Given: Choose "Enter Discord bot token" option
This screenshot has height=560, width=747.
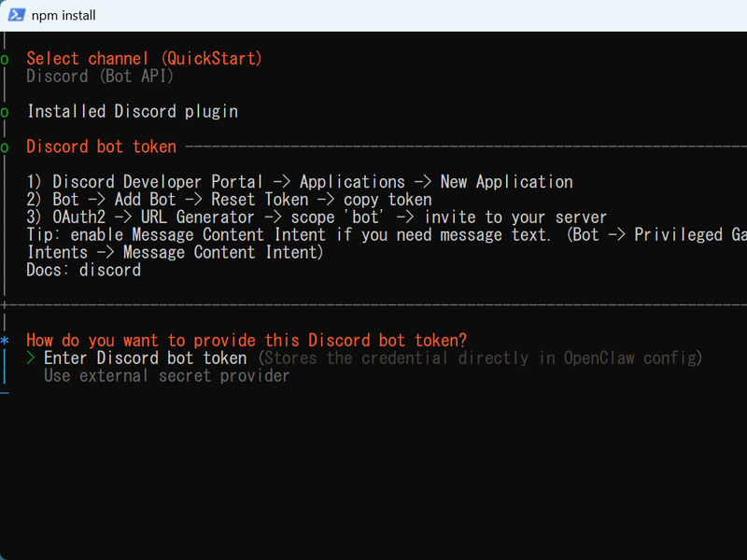Looking at the screenshot, I should click(146, 358).
